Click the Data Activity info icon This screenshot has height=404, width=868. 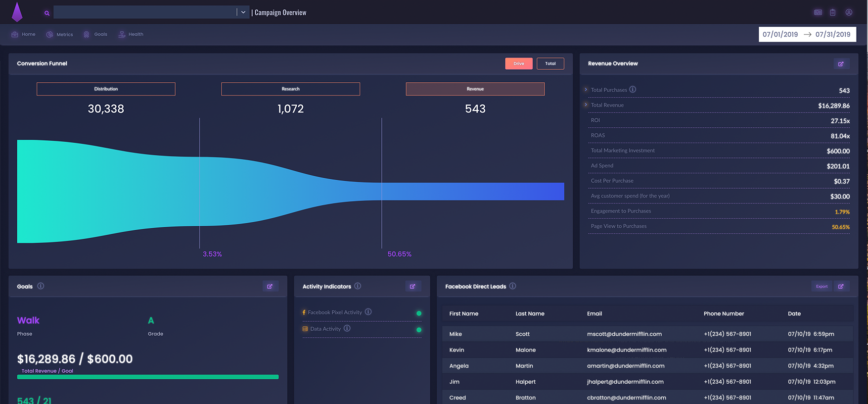(347, 328)
